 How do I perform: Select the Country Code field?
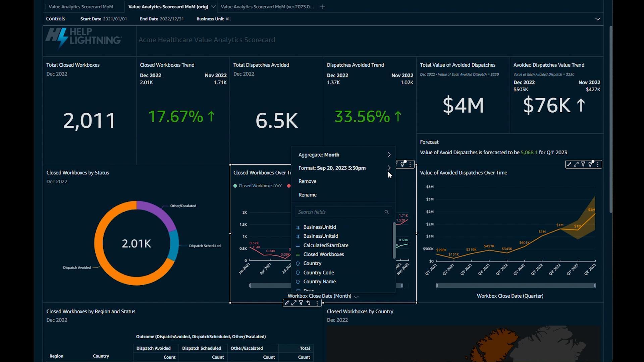pos(318,273)
